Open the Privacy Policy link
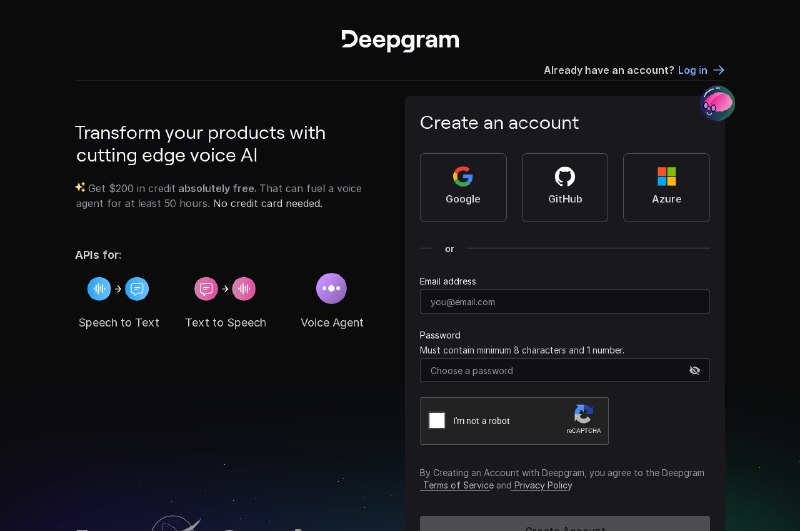 tap(543, 485)
